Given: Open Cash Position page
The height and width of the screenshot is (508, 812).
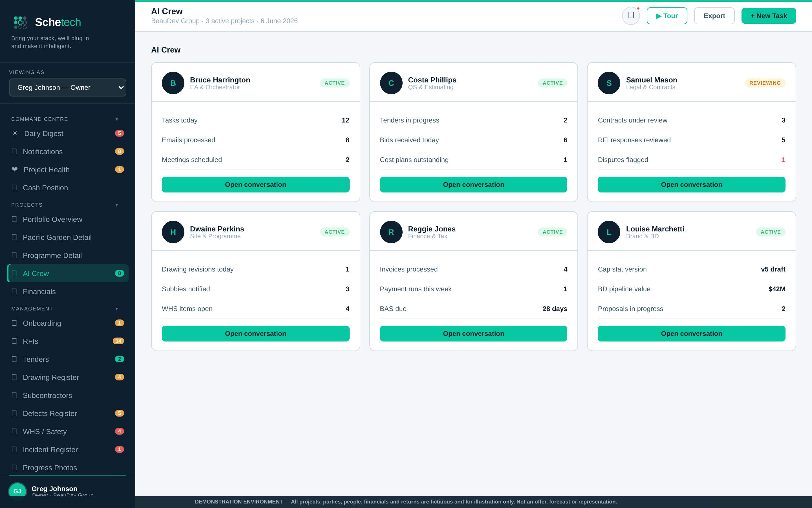Looking at the screenshot, I should coord(68,187).
